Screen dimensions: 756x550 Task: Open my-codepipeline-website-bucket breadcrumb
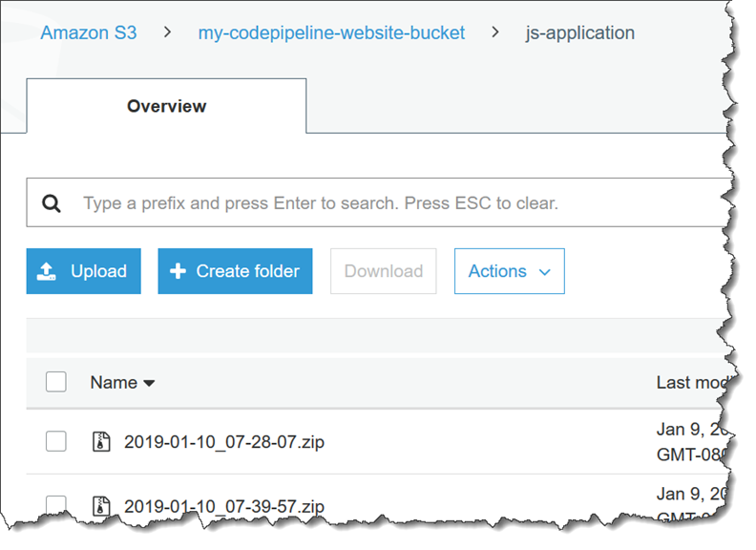point(331,32)
